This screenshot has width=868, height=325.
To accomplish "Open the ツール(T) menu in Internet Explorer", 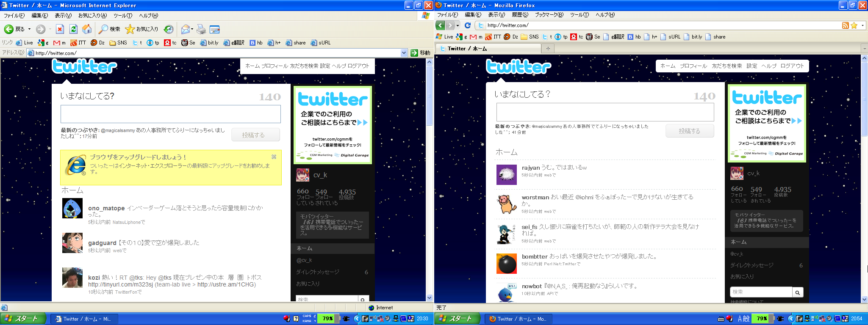I will point(123,16).
